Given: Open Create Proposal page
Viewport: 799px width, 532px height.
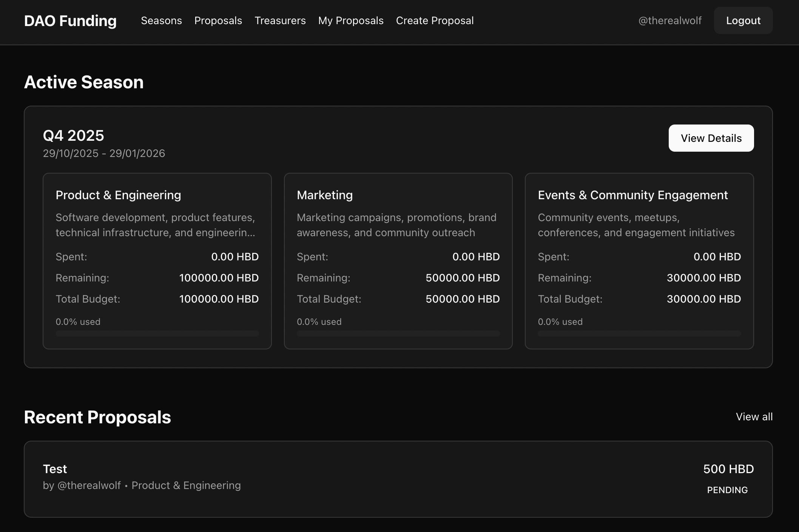Looking at the screenshot, I should 435,21.
